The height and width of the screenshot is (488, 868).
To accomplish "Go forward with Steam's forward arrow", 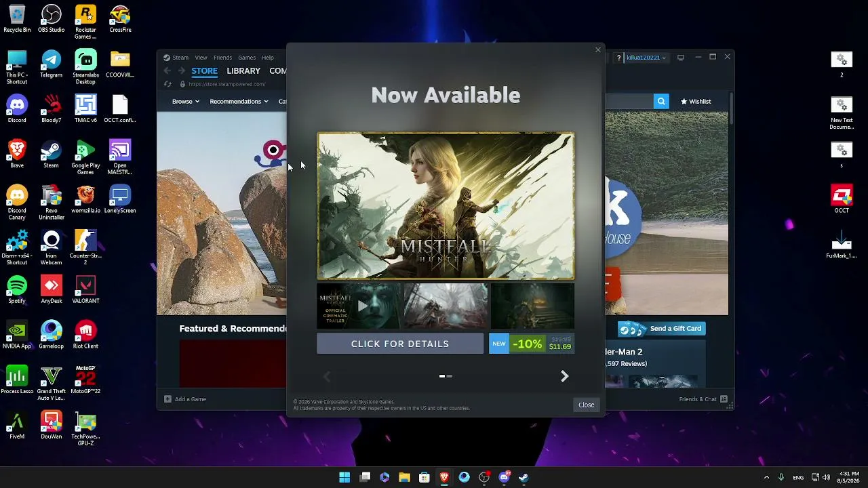I will [x=181, y=70].
